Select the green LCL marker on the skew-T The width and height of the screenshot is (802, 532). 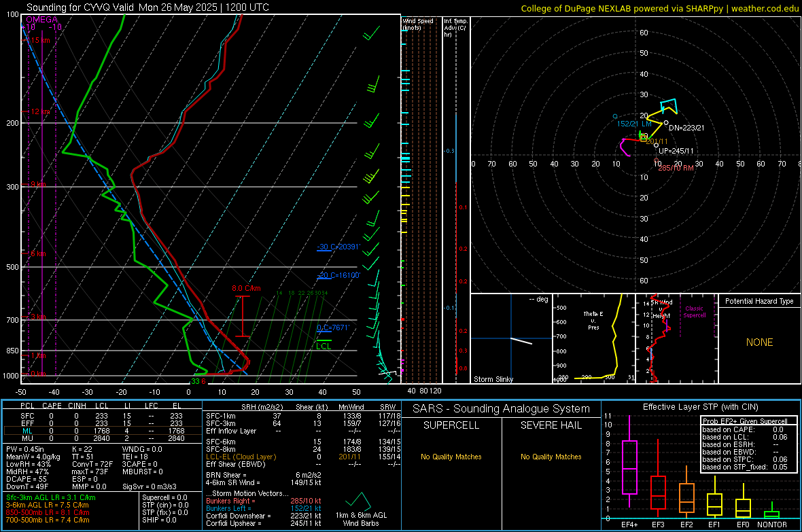[324, 344]
